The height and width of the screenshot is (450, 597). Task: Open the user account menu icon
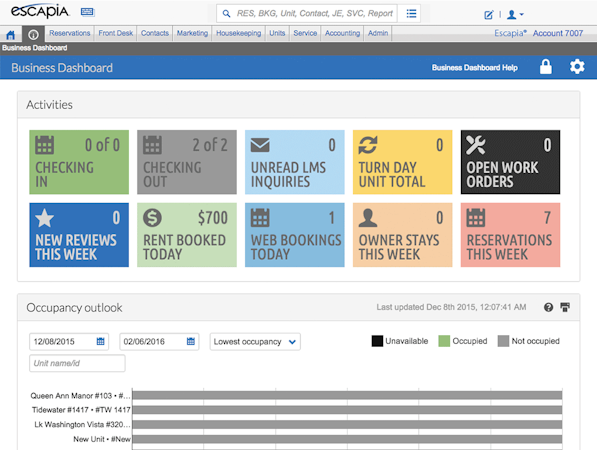click(515, 15)
